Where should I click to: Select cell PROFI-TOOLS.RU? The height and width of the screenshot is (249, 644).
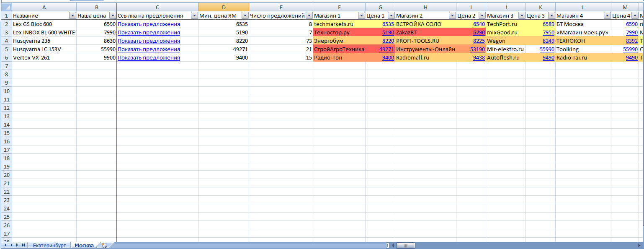pos(425,41)
